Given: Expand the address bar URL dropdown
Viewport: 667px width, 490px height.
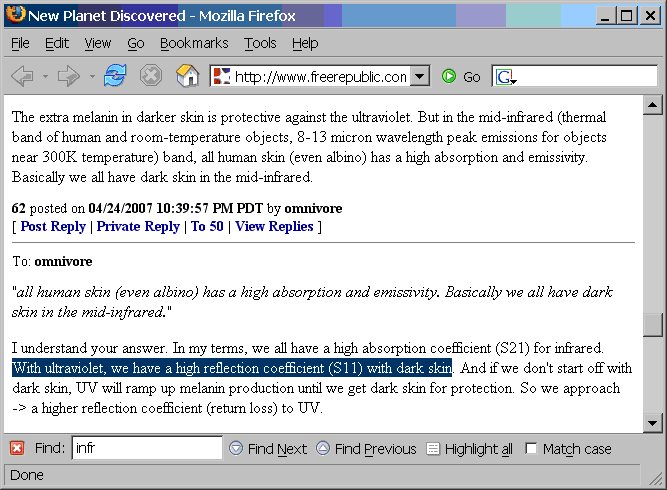Looking at the screenshot, I should point(419,77).
